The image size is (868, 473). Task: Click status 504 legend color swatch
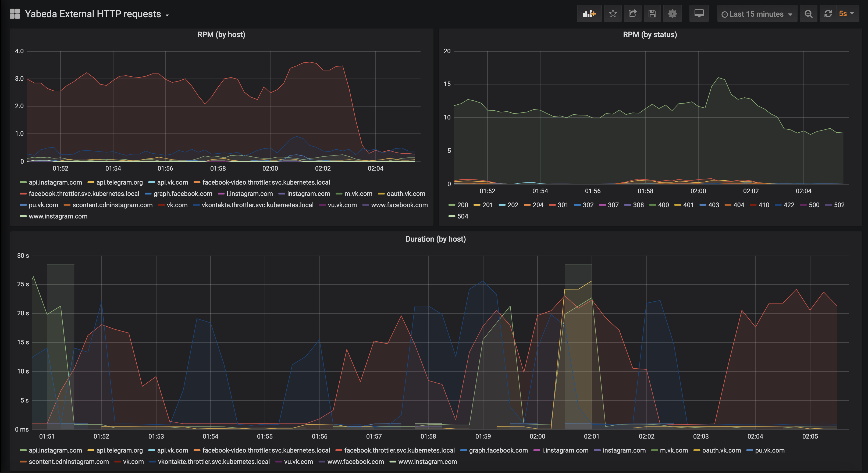pos(451,216)
